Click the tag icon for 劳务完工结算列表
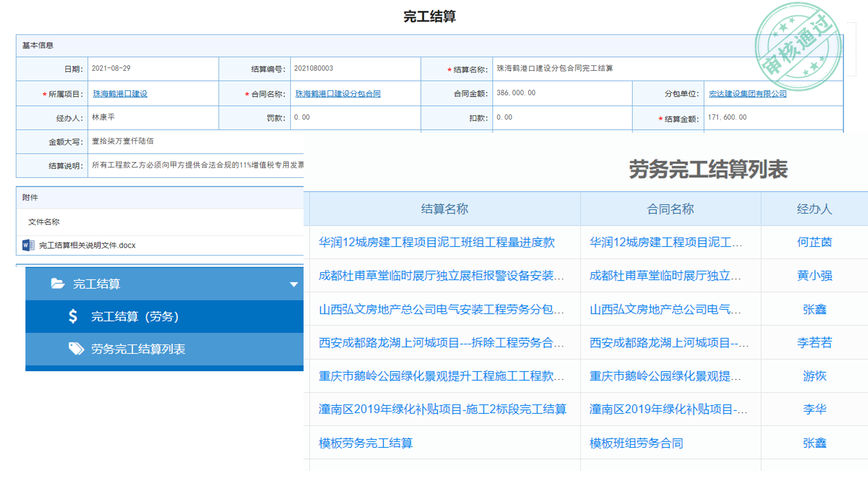This screenshot has height=478, width=868. [x=76, y=349]
